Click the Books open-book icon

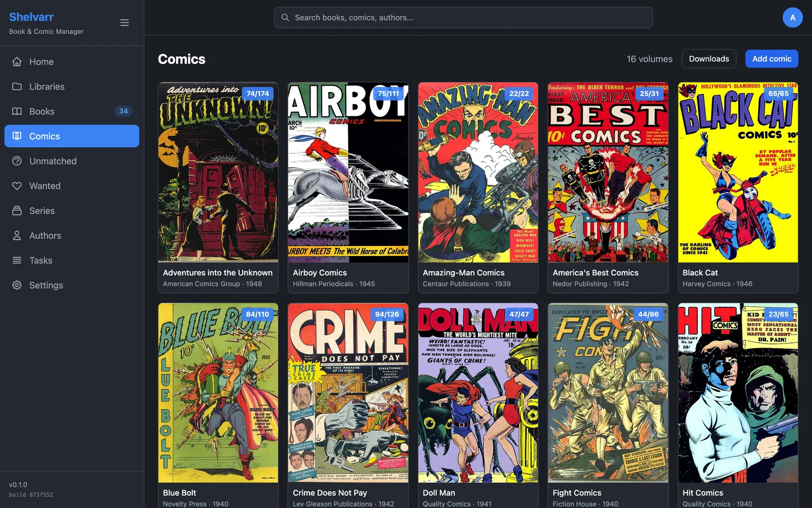coord(17,111)
